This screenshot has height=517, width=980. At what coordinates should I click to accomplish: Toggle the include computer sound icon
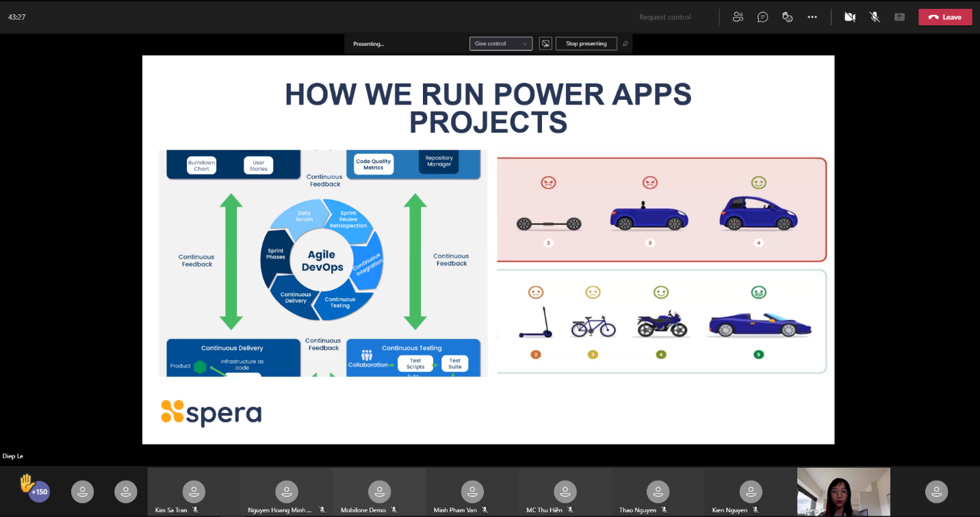coord(545,44)
